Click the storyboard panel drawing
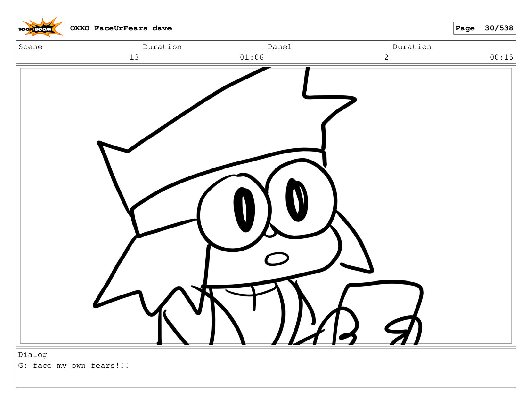This screenshot has width=532, height=412. coord(266,206)
